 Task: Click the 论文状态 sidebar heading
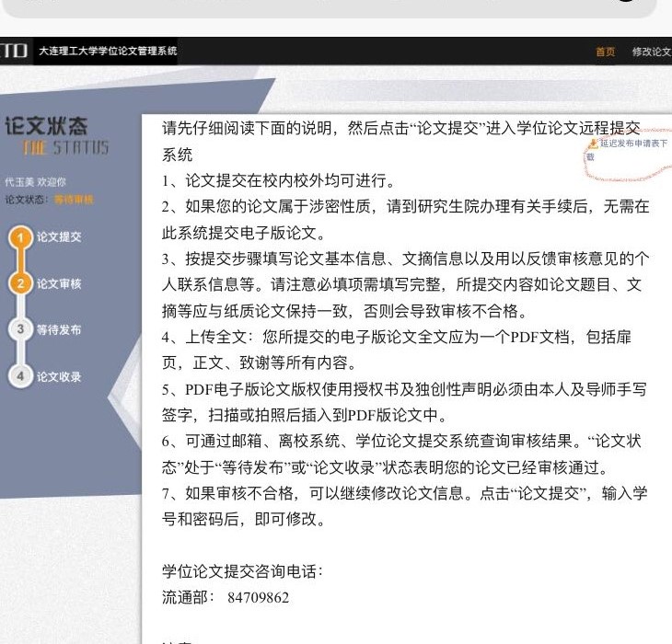[46, 127]
